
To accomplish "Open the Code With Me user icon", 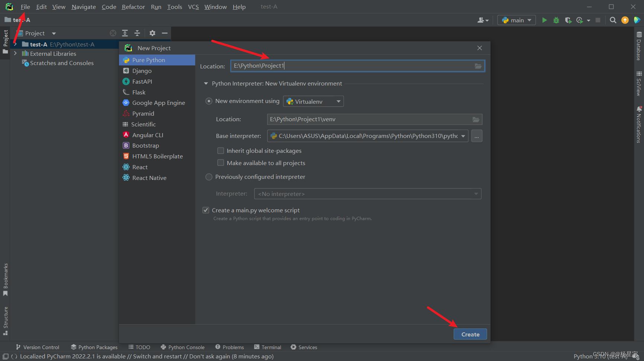I will pyautogui.click(x=483, y=20).
